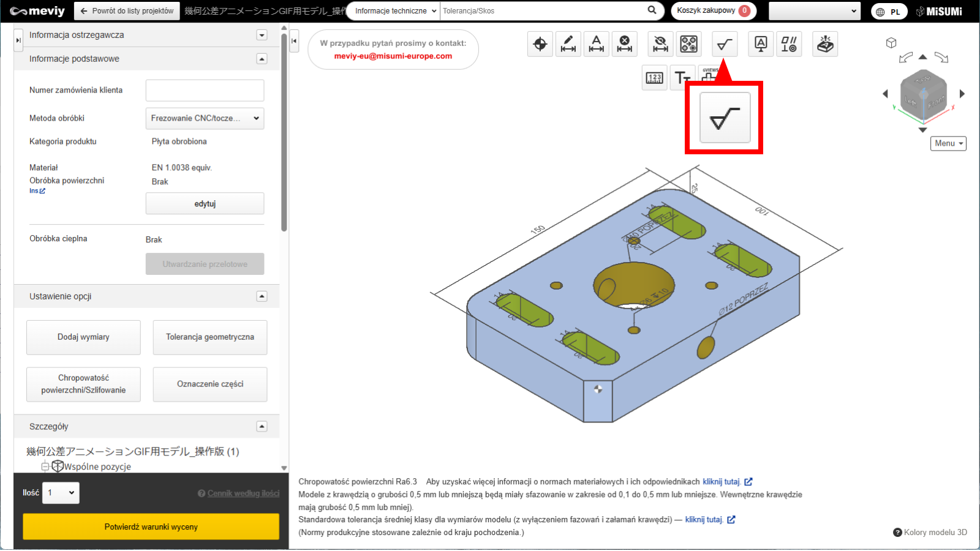Click the Numer zamówienia klienta input field
This screenshot has width=980, height=551.
(205, 90)
